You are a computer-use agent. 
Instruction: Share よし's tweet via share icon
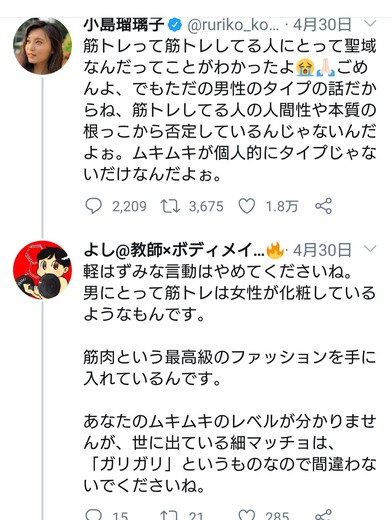click(x=324, y=515)
